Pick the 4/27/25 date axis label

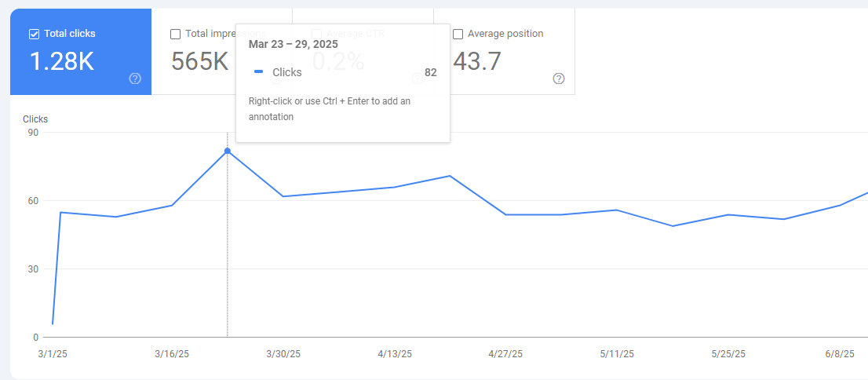505,354
